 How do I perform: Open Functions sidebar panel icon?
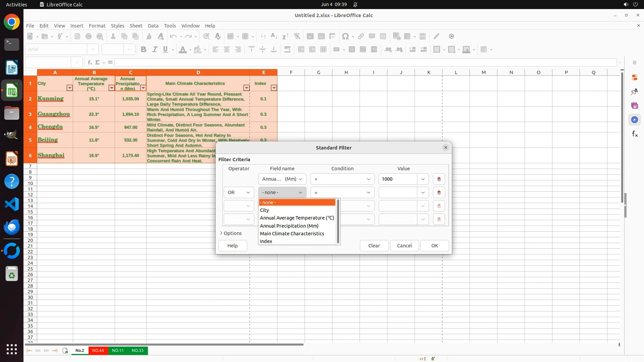635,134
